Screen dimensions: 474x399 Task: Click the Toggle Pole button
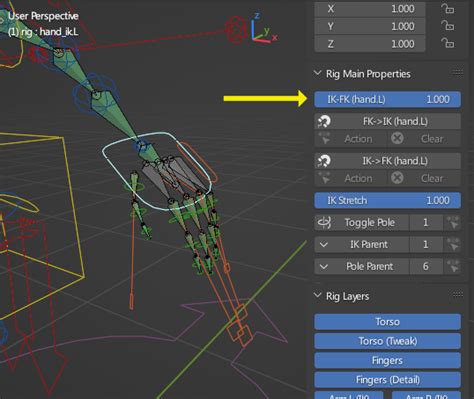pos(362,222)
